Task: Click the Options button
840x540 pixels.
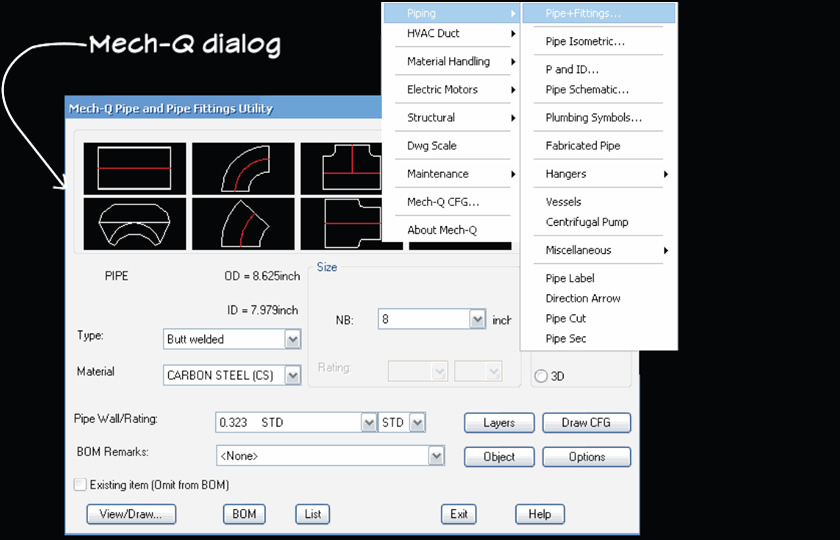Action: tap(587, 457)
